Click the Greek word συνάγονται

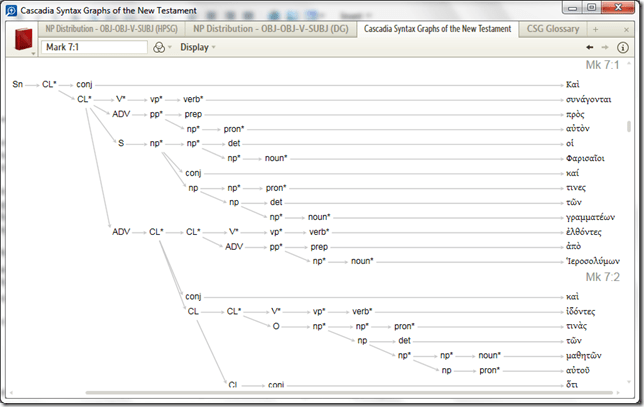[x=586, y=100]
